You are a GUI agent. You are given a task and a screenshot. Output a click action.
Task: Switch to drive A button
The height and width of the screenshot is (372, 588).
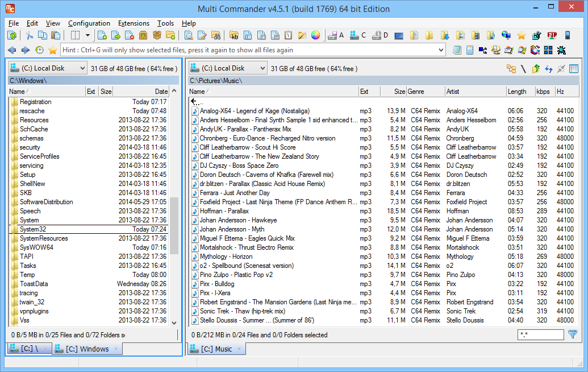[336, 35]
